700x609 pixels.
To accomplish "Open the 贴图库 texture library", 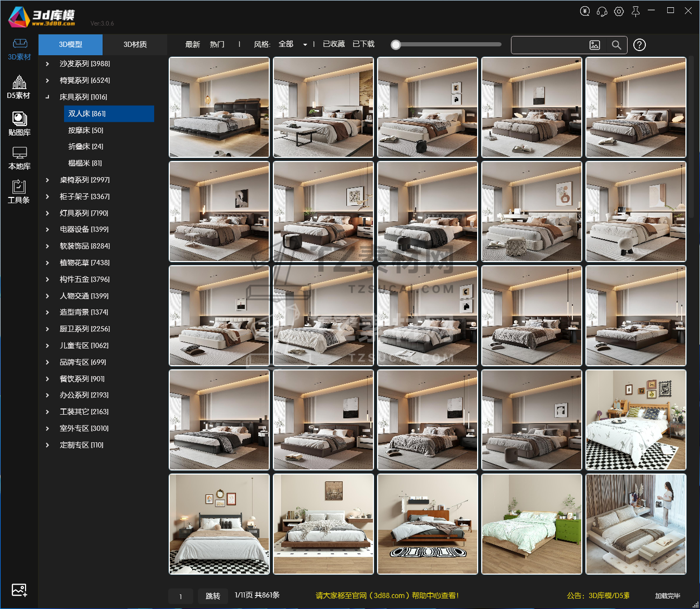I will 19,123.
